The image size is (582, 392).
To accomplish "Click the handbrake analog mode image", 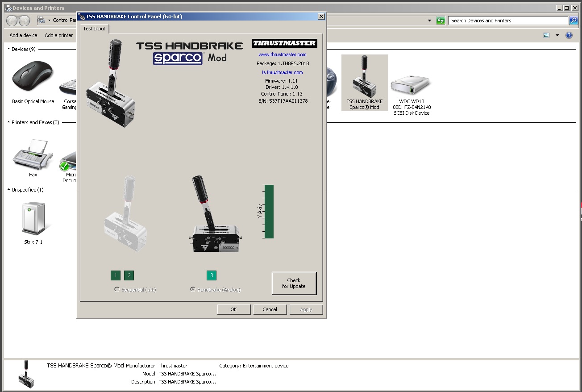I will [x=215, y=214].
